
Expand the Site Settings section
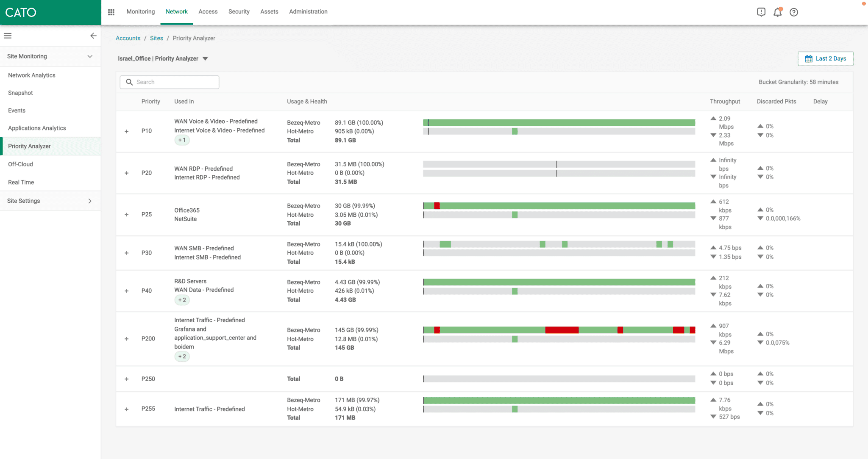click(x=90, y=201)
